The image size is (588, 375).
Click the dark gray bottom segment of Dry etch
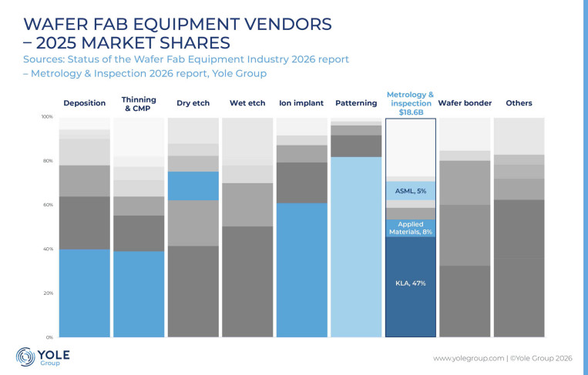pos(193,292)
